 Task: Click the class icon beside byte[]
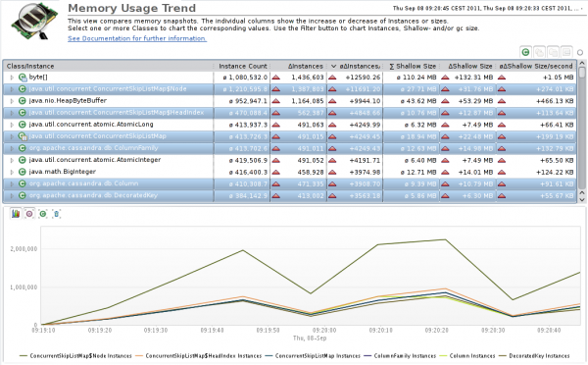23,78
